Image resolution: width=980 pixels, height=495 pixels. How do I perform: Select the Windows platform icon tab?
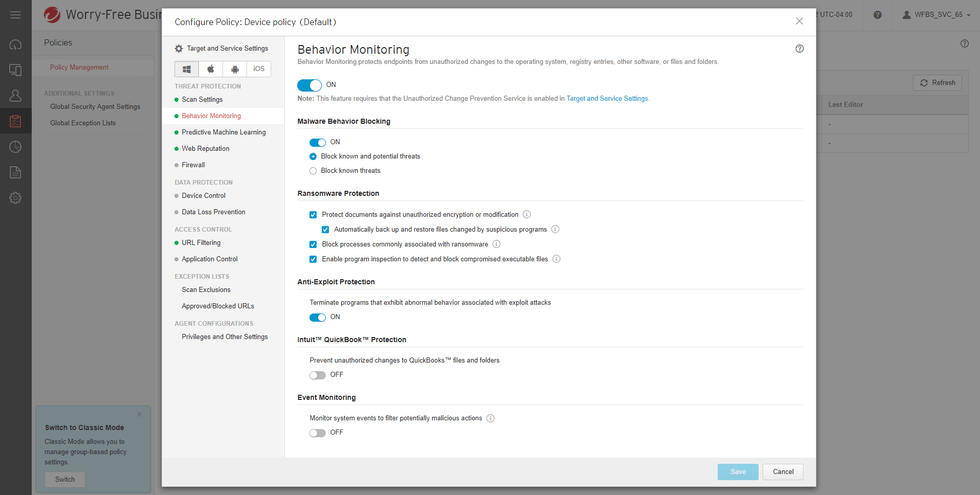click(x=187, y=69)
